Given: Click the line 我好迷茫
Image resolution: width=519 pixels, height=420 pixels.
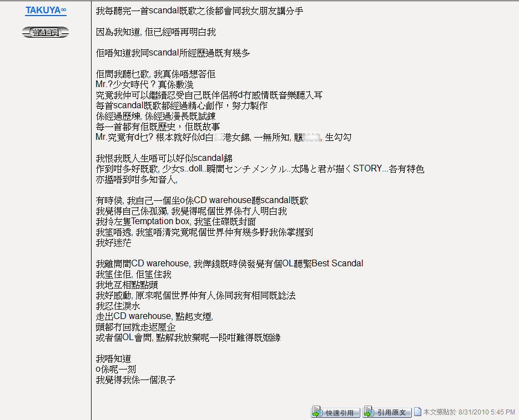Looking at the screenshot, I should pos(113,242).
